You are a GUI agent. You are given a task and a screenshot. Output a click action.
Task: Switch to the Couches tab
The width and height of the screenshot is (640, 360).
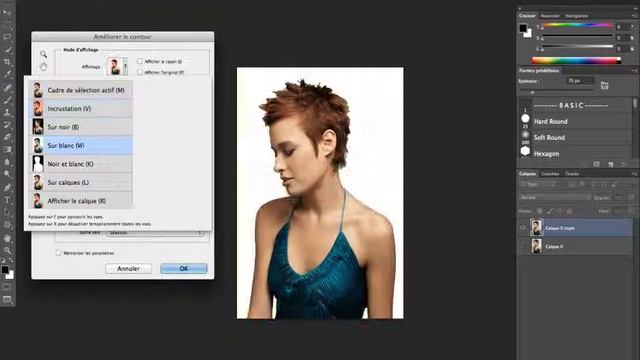point(550,174)
